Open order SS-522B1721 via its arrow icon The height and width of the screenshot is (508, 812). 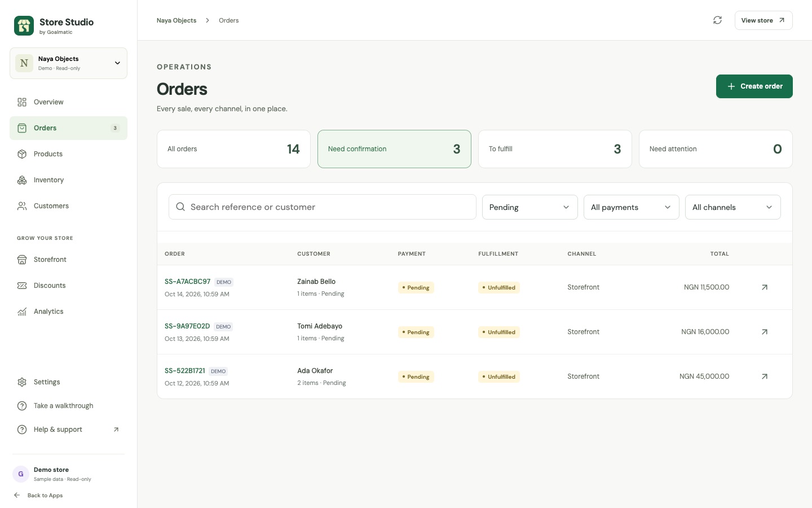coord(765,376)
